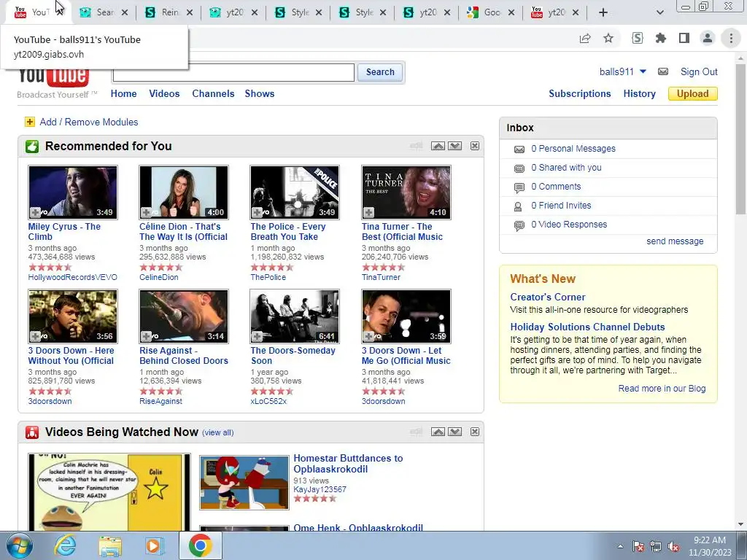The height and width of the screenshot is (560, 747).
Task: Close the Google tab
Action: tap(511, 12)
